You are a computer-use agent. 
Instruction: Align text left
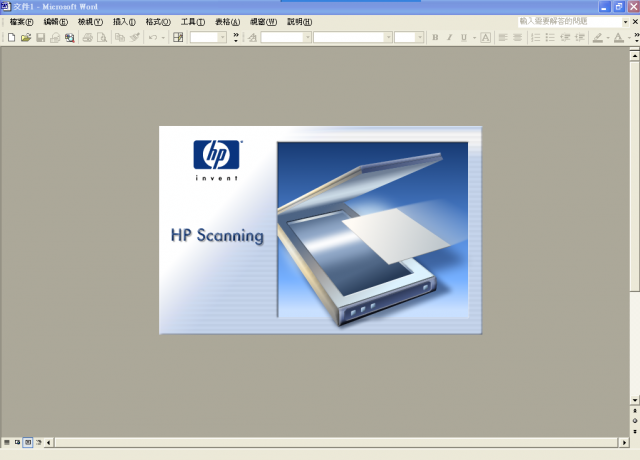pos(503,38)
